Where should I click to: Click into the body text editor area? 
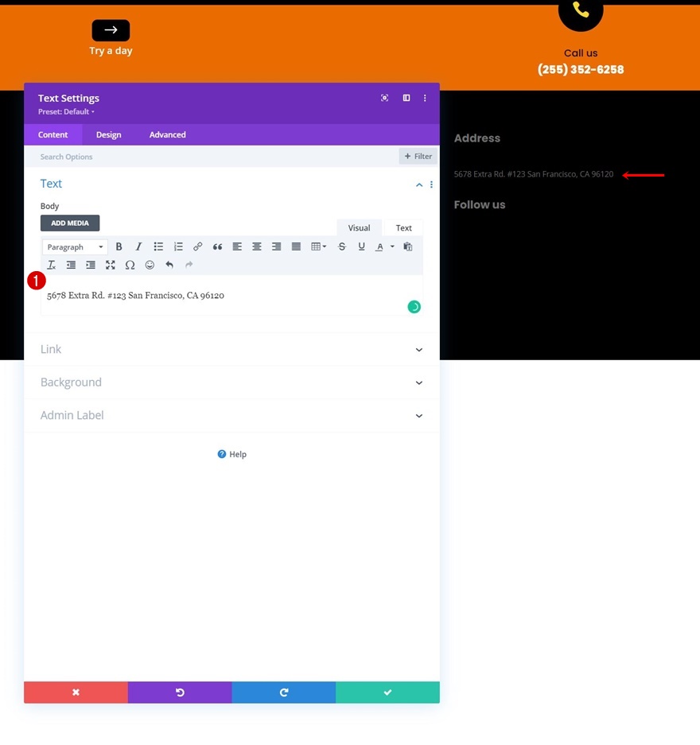pyautogui.click(x=231, y=296)
